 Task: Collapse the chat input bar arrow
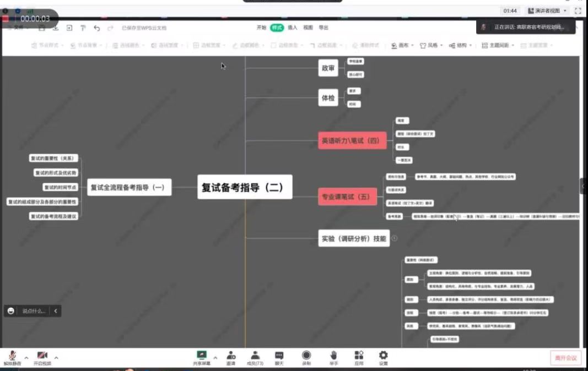pyautogui.click(x=55, y=311)
